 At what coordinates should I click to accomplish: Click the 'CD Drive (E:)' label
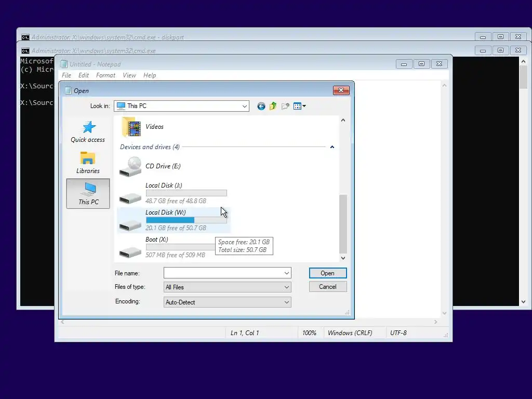click(x=163, y=166)
